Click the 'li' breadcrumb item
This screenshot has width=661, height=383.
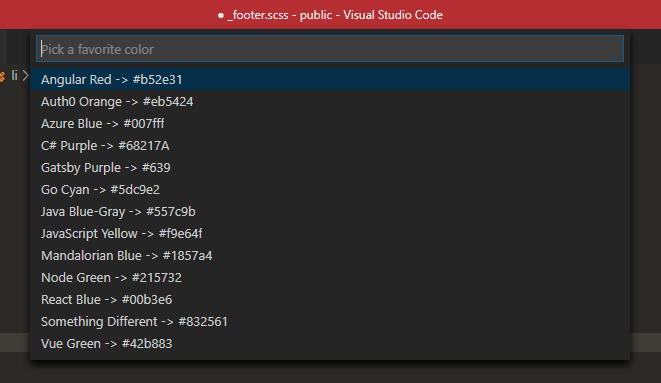pos(14,75)
